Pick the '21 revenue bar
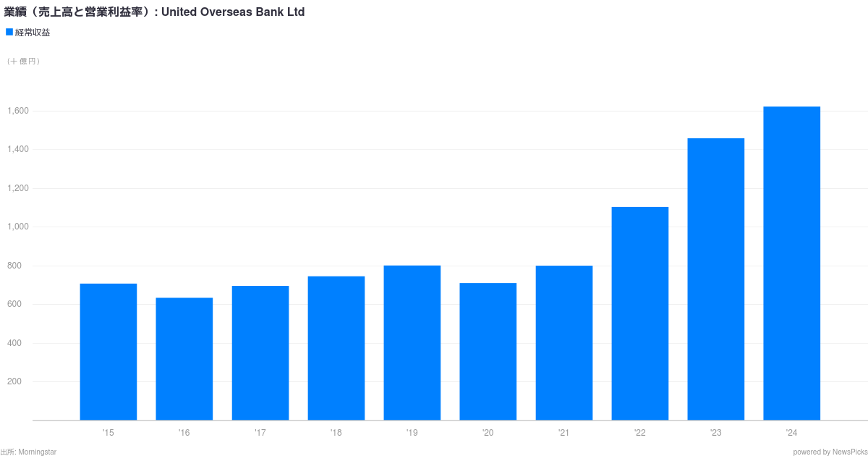The width and height of the screenshot is (868, 456). (564, 343)
